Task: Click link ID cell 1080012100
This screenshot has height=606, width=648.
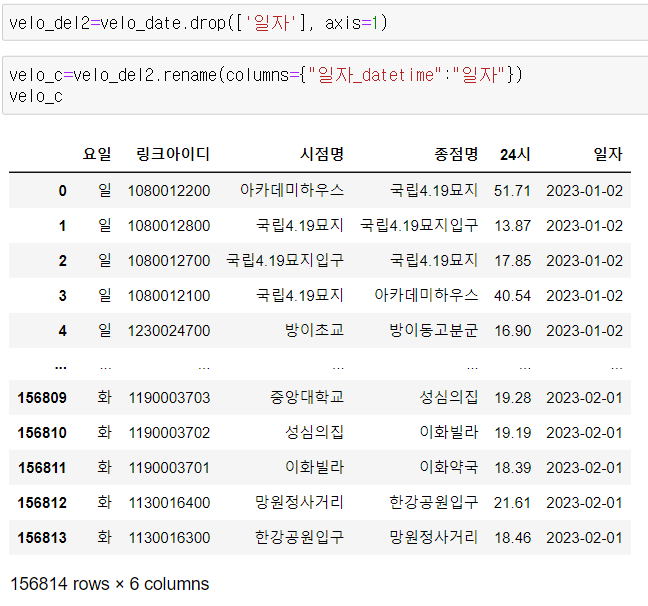Action: point(169,296)
